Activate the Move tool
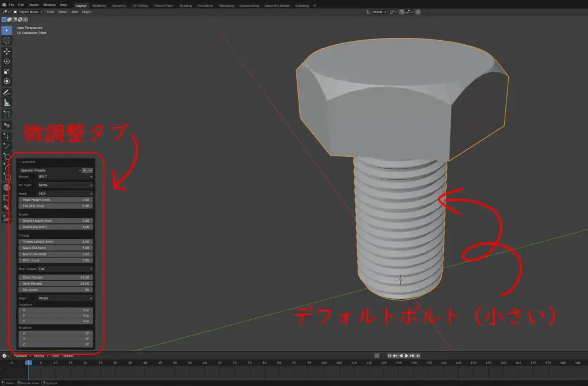588x386 pixels. pos(7,51)
